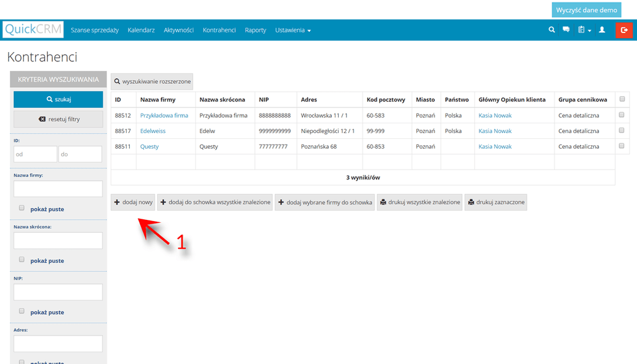Click the red logout icon button
The image size is (637, 364).
(624, 30)
